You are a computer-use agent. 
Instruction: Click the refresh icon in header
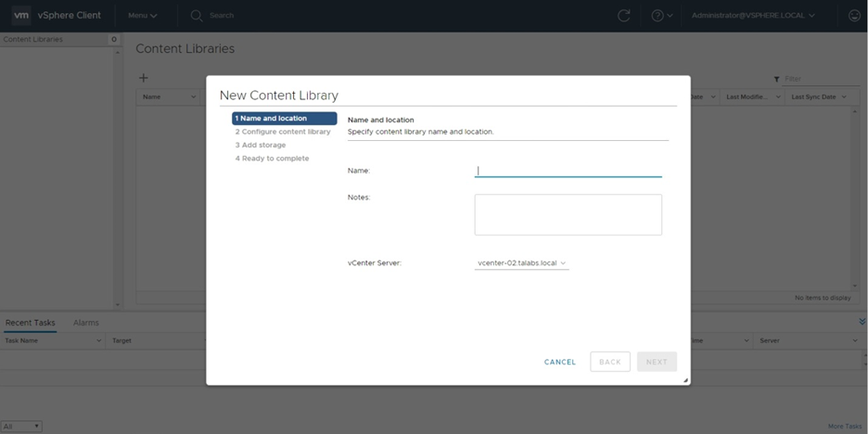624,16
